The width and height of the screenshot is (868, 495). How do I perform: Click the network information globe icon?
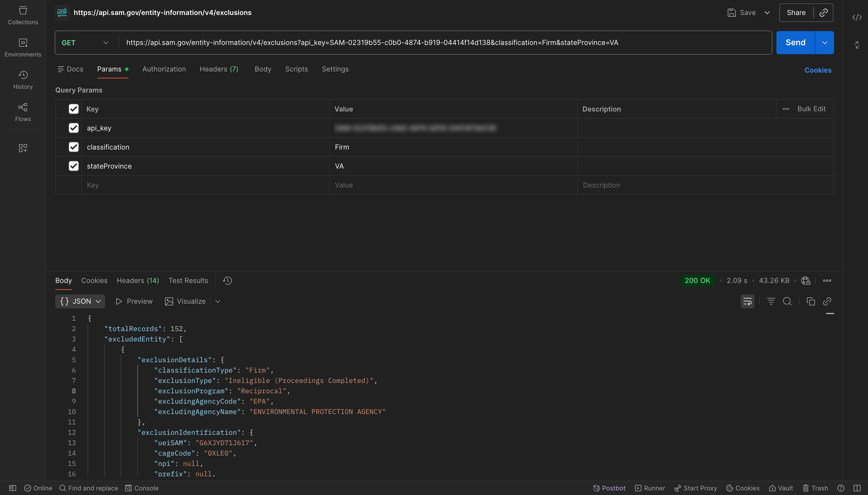[x=806, y=280]
